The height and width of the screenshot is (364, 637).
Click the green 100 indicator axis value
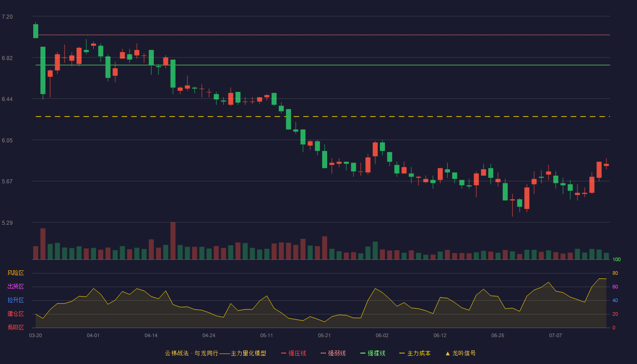pyautogui.click(x=617, y=259)
